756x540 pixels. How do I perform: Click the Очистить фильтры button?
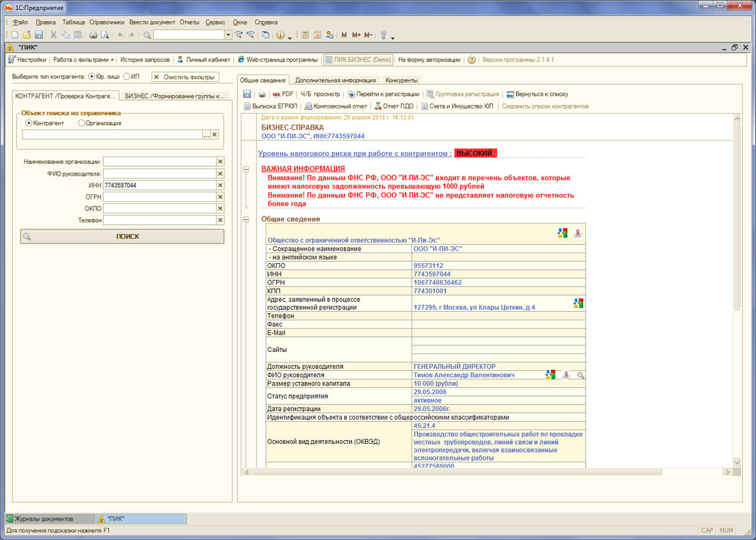click(x=184, y=77)
